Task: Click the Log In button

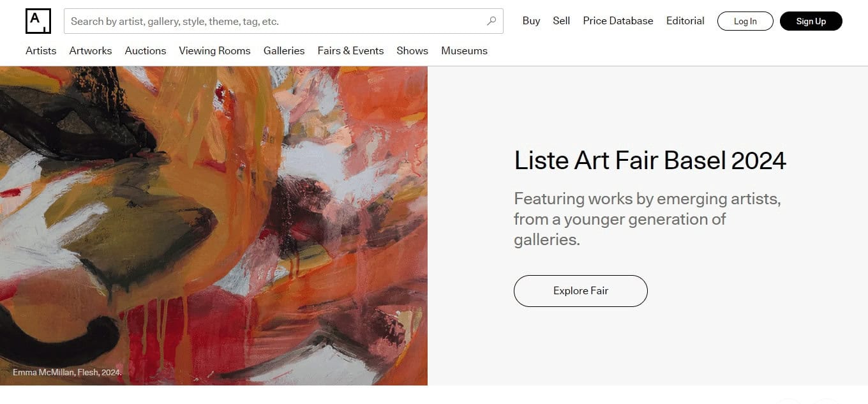Action: coord(745,21)
